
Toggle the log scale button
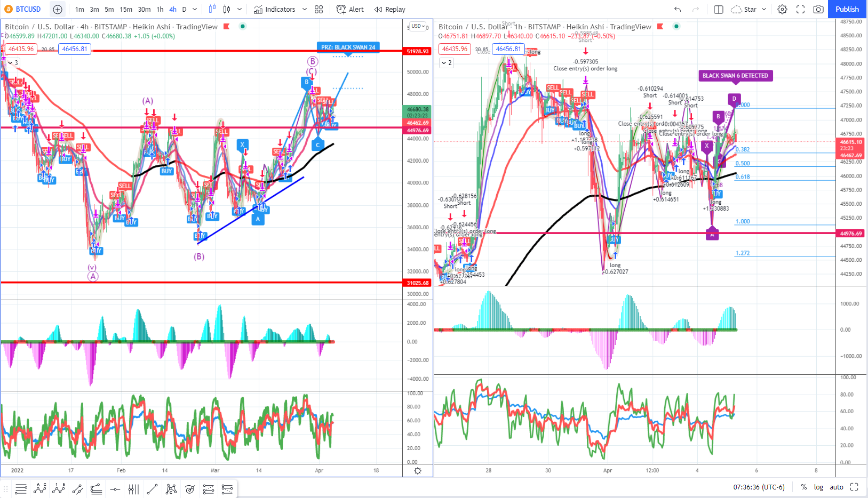tap(818, 487)
